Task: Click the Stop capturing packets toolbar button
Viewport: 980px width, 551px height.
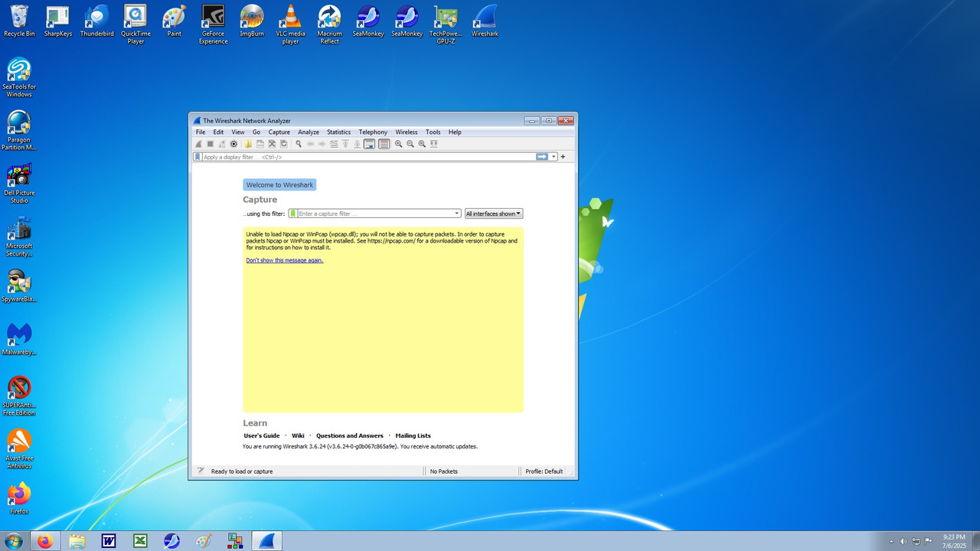Action: pyautogui.click(x=210, y=144)
